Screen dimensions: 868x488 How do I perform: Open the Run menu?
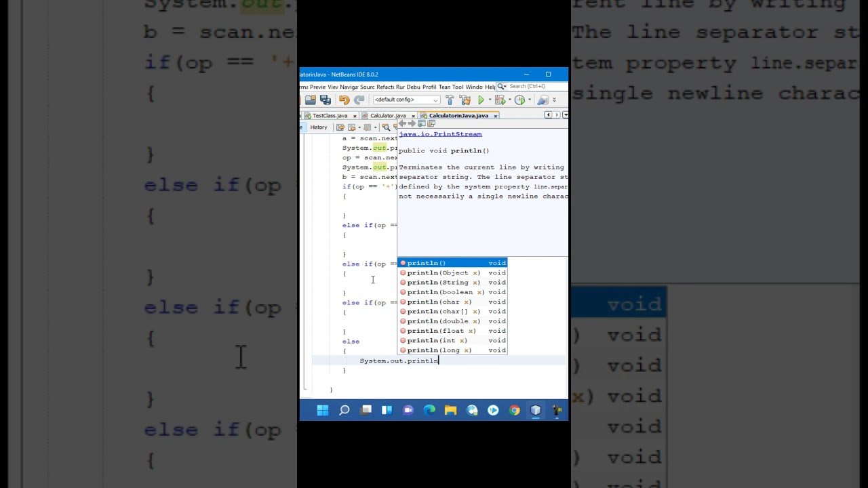[400, 87]
